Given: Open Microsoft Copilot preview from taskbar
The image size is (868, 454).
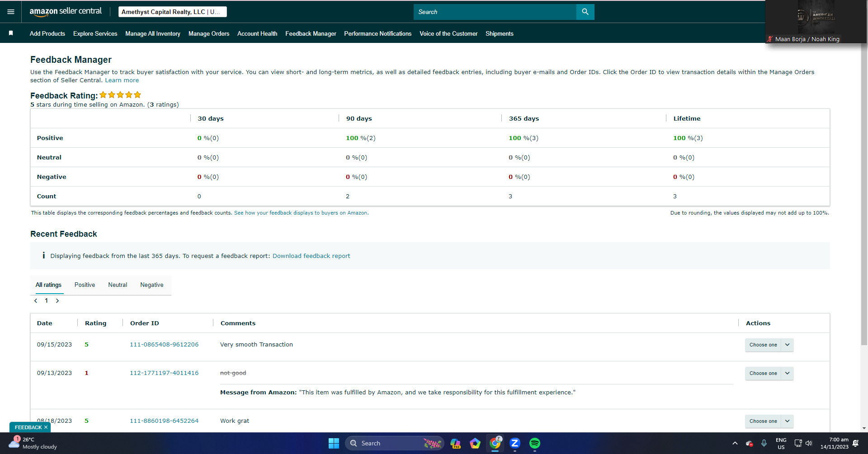Looking at the screenshot, I should (455, 443).
